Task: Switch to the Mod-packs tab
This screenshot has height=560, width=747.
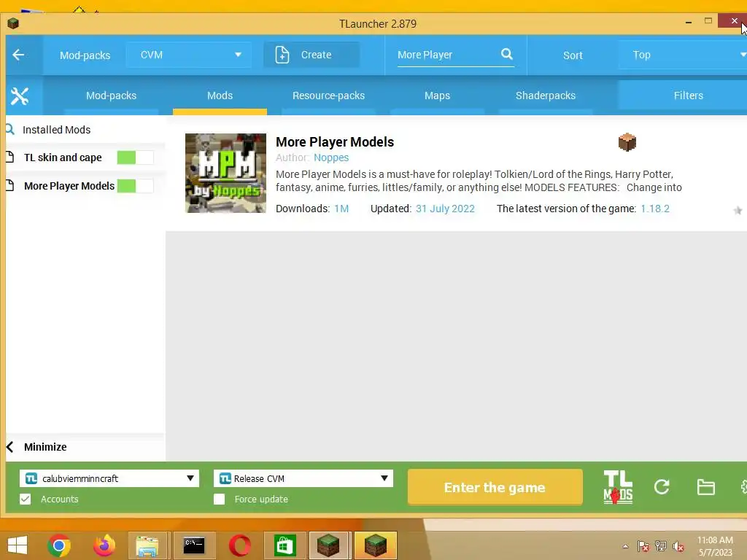Action: click(x=111, y=96)
